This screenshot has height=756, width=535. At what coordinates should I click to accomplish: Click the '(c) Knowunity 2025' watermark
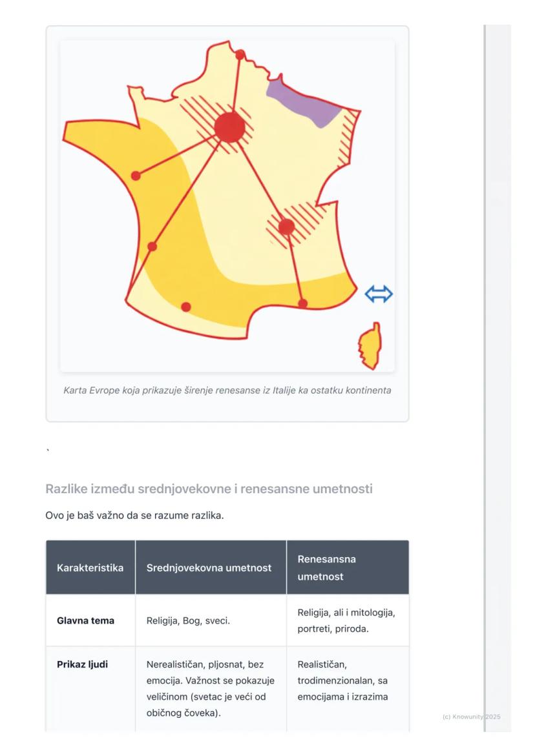pos(471,717)
